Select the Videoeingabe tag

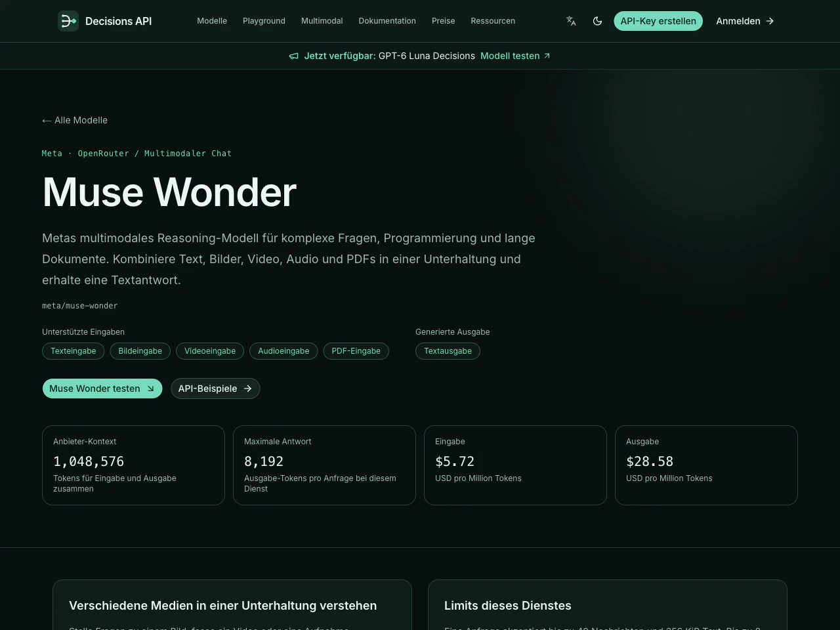pyautogui.click(x=210, y=351)
